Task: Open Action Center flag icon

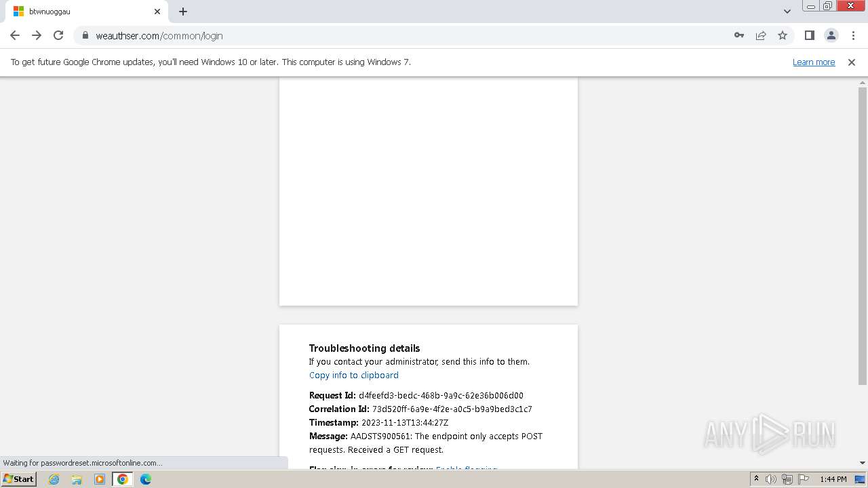Action: [803, 479]
